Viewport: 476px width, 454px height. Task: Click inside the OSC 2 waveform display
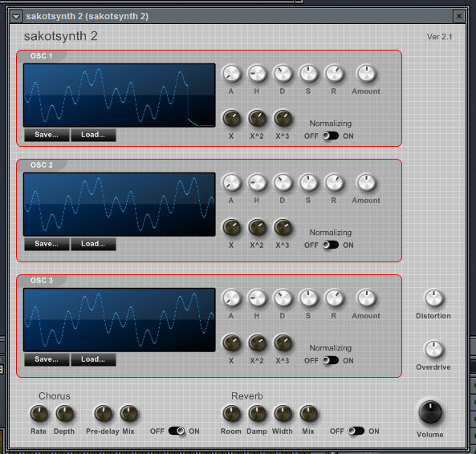120,205
